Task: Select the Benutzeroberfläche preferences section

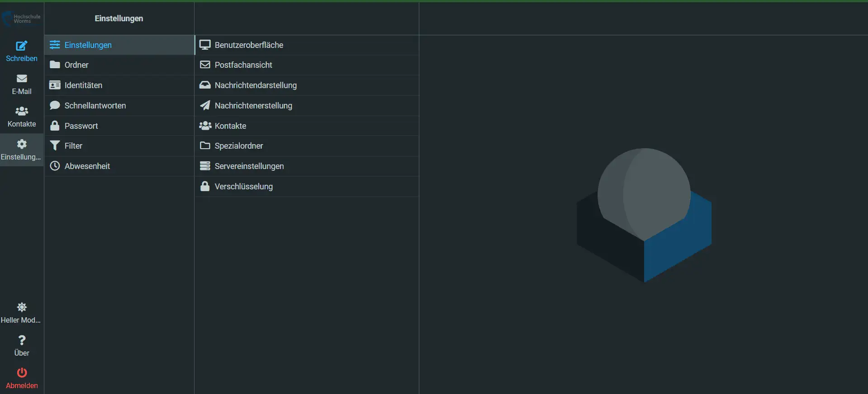Action: 249,45
